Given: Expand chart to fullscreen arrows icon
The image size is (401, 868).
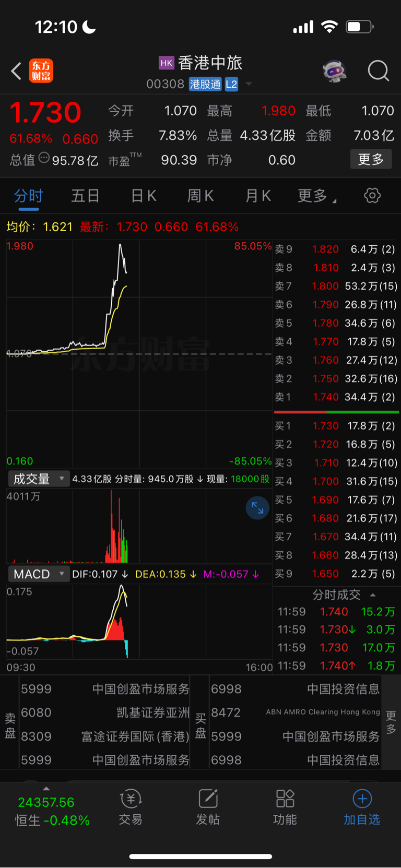Looking at the screenshot, I should click(257, 508).
